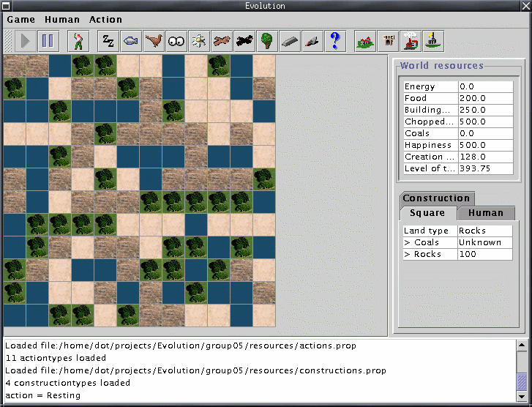Select the create human icon

pos(78,41)
